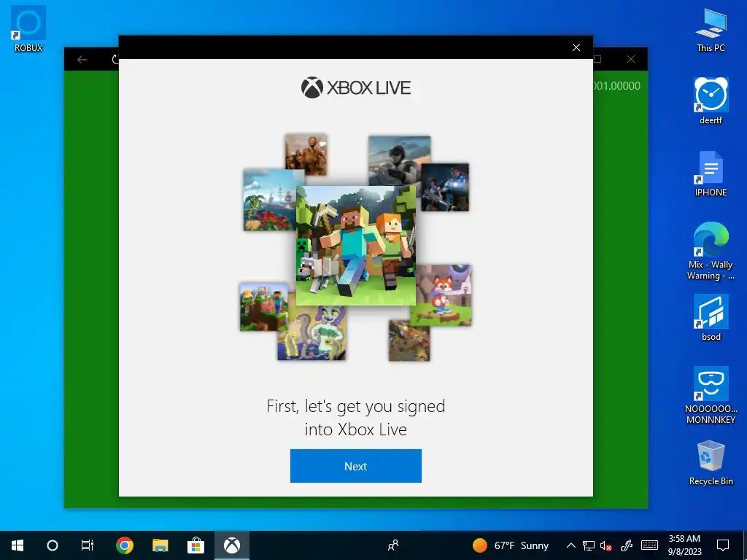Click the Halo soldier thumbnail
This screenshot has width=747, height=560.
click(399, 160)
